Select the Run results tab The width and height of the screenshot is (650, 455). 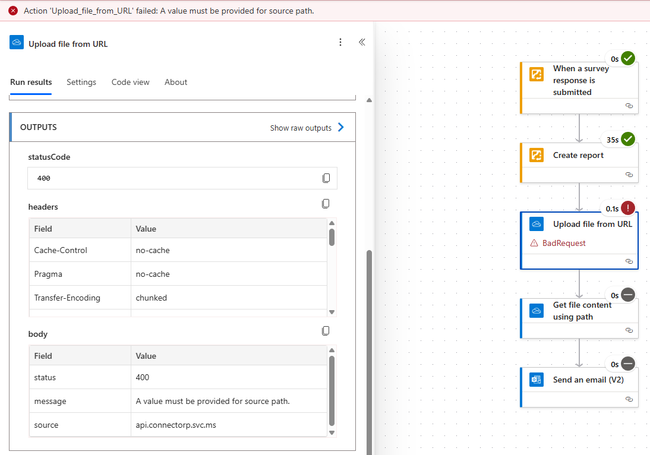[x=31, y=82]
